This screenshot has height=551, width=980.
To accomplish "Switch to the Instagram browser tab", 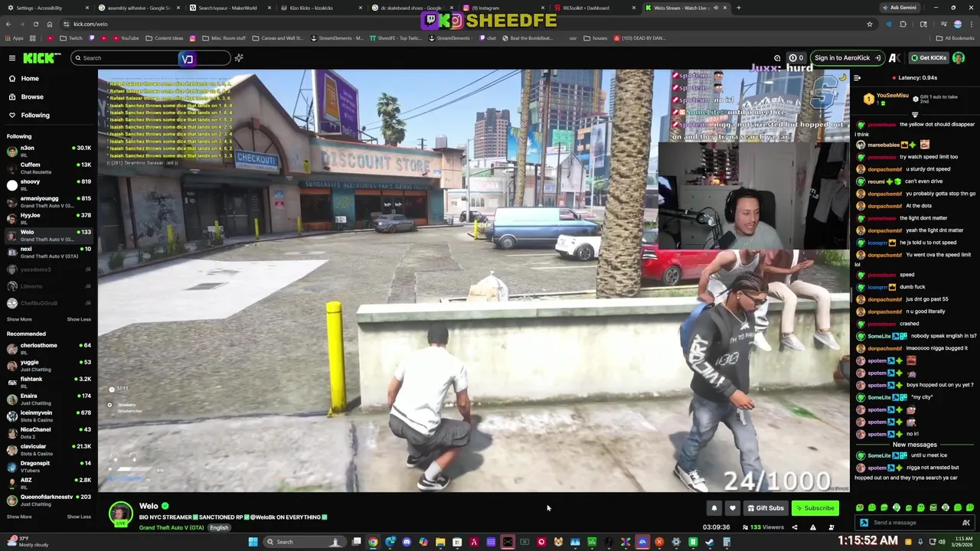I will [504, 8].
